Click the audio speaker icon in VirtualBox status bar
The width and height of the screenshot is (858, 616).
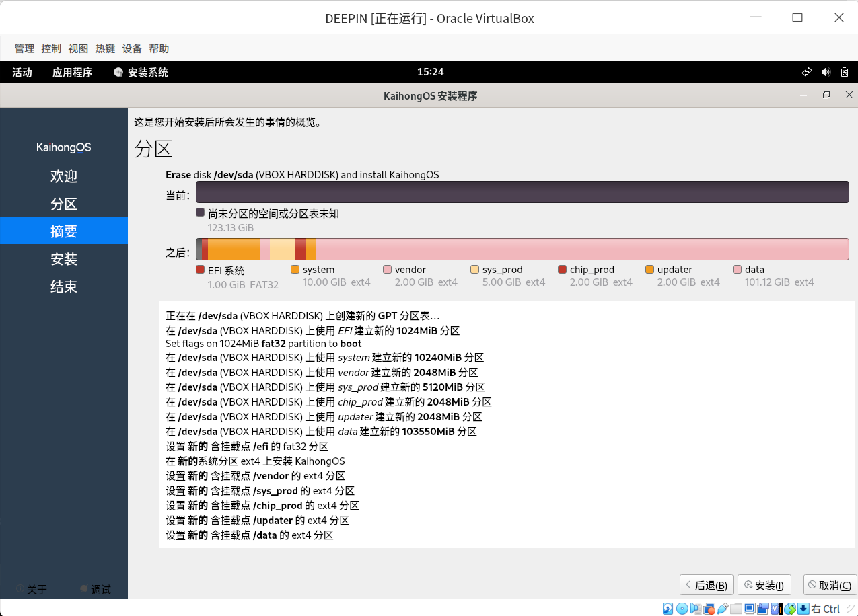[696, 609]
